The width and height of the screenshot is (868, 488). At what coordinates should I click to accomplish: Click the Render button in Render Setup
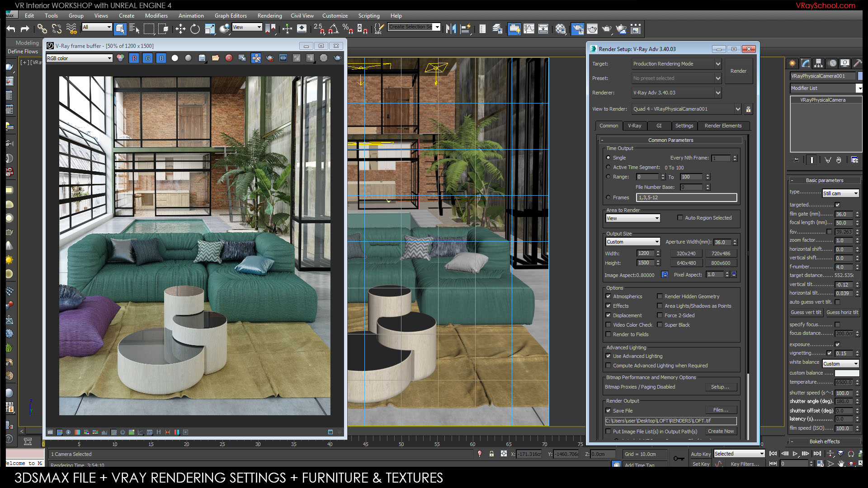(x=737, y=71)
